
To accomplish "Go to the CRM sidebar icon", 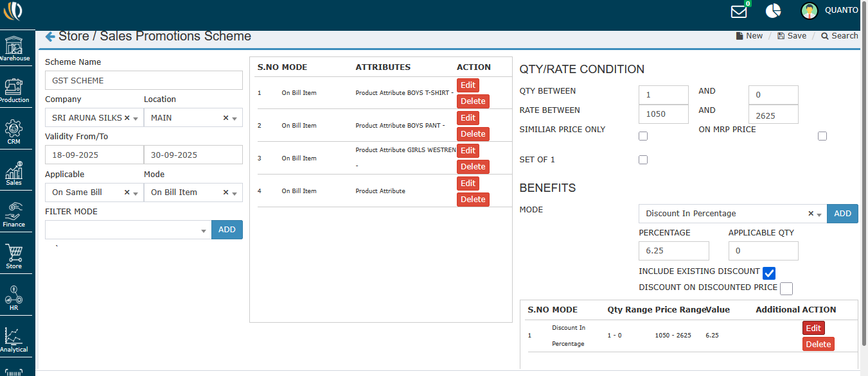I will (14, 132).
